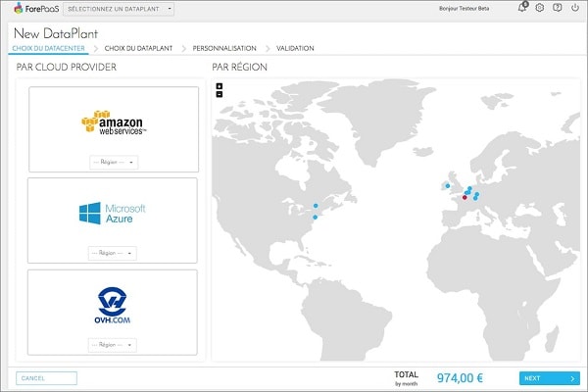Select the blue datacenter marker in Ireland
Viewport: 588px width, 392px height.
coord(448,185)
